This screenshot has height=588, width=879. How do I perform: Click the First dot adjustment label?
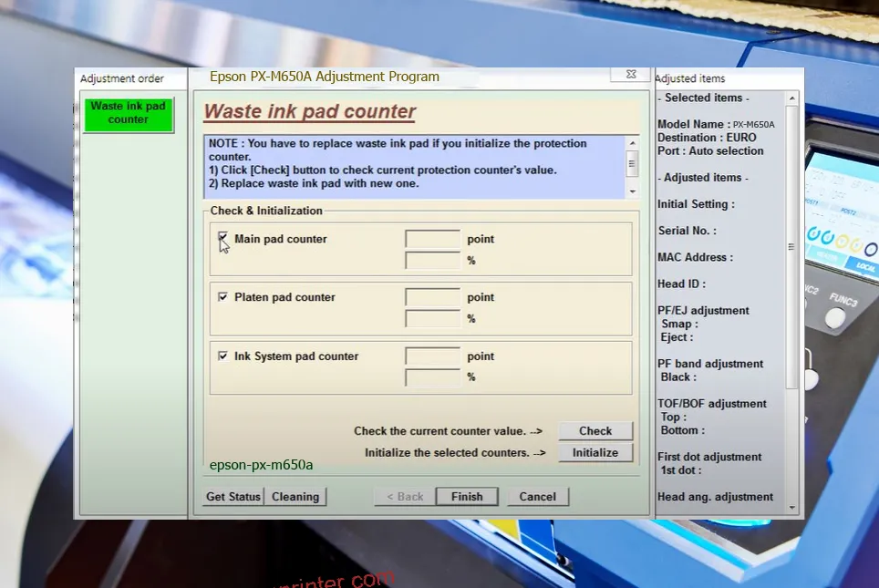[x=709, y=457]
